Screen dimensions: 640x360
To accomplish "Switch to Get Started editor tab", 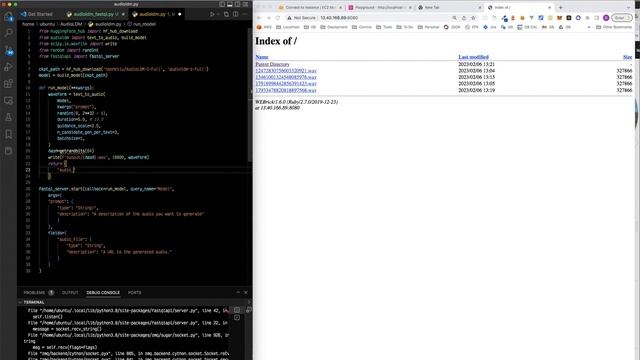I will [x=37, y=14].
